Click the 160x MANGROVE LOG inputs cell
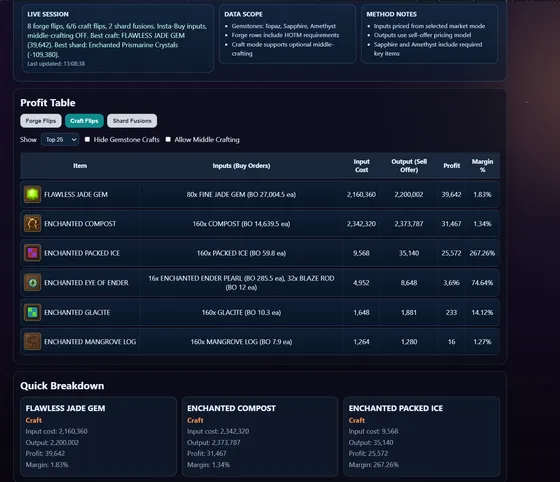The height and width of the screenshot is (482, 560). tap(241, 342)
